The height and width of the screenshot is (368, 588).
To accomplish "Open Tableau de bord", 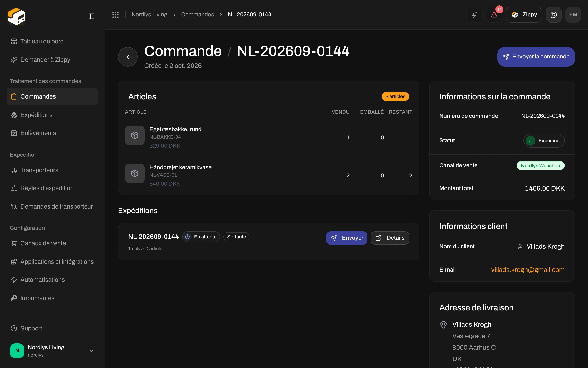I will 52,41.
